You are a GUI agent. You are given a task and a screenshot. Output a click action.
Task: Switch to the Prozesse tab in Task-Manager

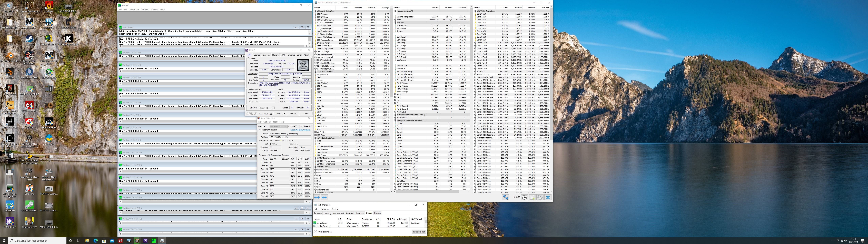click(318, 213)
